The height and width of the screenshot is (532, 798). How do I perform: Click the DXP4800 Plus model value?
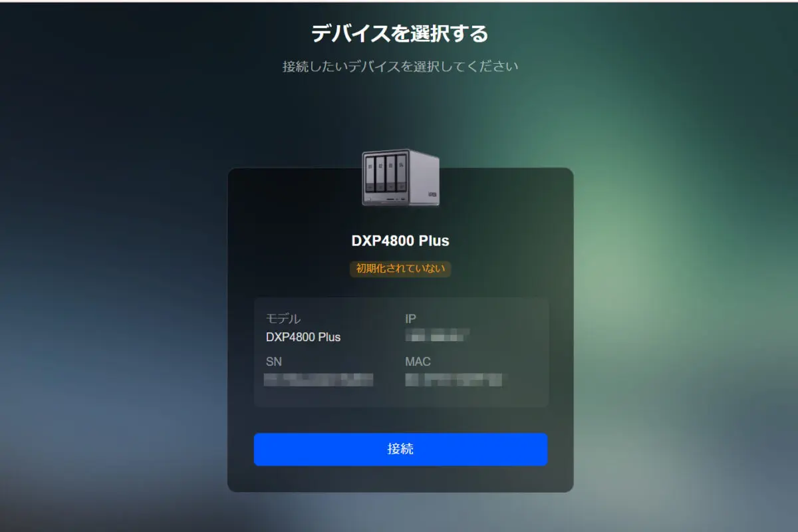(303, 337)
